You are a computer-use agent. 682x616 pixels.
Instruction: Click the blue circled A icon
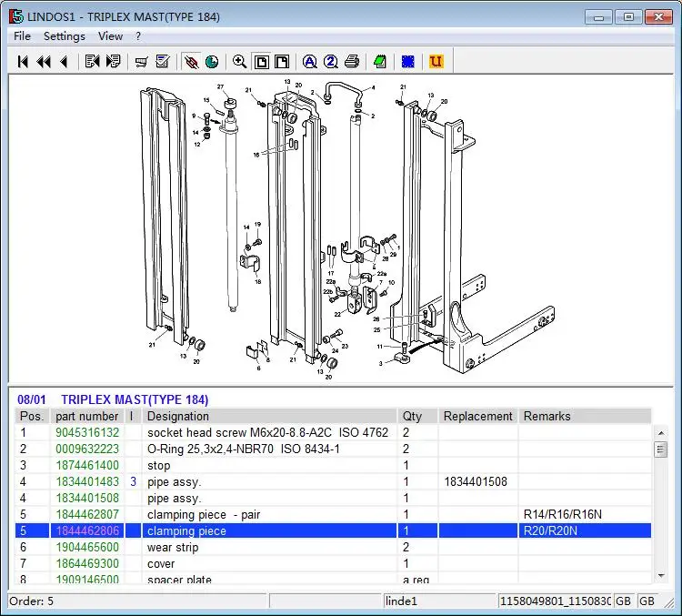309,62
